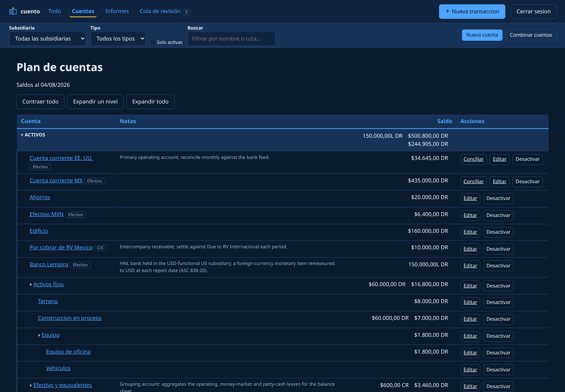Click the review queue count badge 3

point(186,12)
